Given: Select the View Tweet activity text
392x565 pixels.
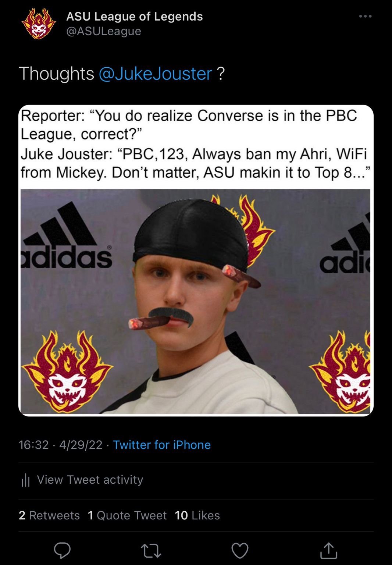Looking at the screenshot, I should (x=90, y=480).
